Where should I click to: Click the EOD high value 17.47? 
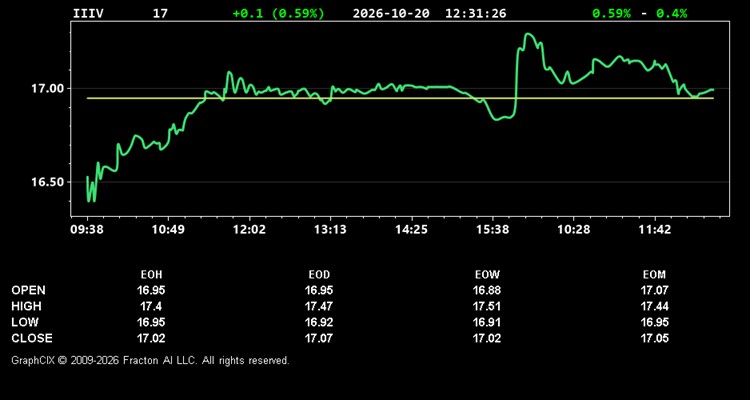pos(319,306)
